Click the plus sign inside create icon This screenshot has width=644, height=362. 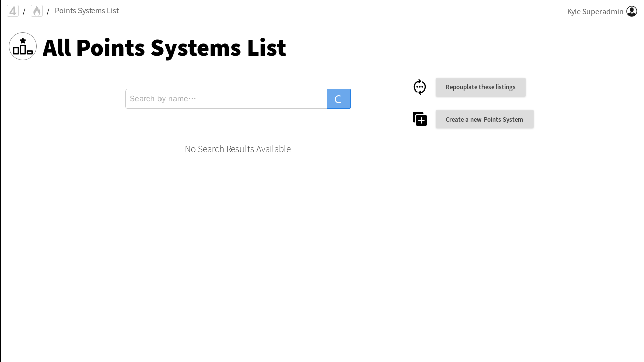click(421, 121)
